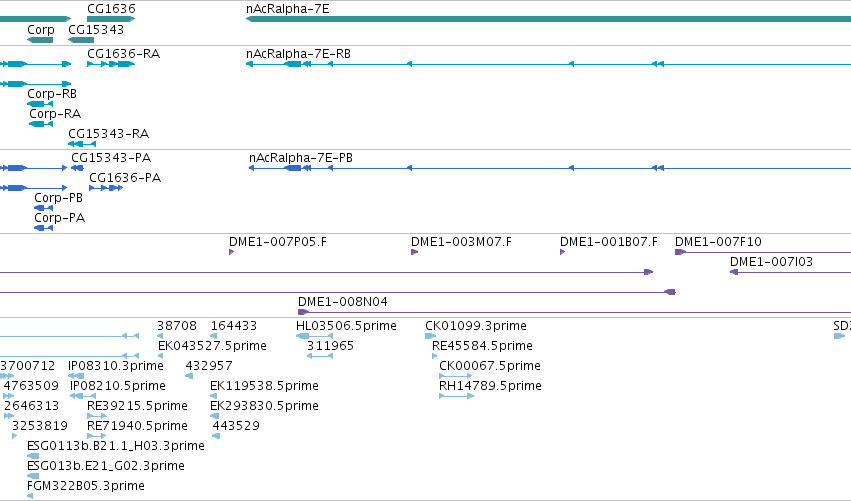Click the Corp-PA protein label
851x501 pixels.
[x=60, y=218]
